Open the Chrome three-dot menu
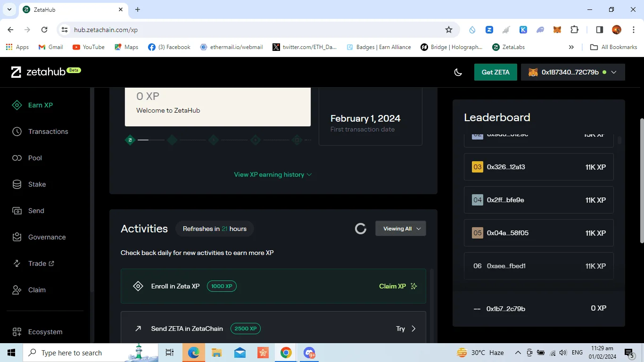 633,30
